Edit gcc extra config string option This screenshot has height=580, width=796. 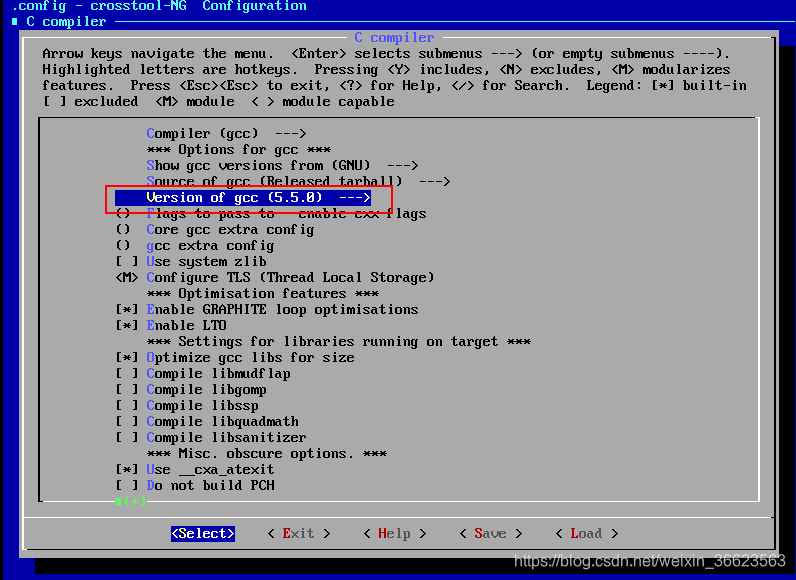tap(195, 246)
